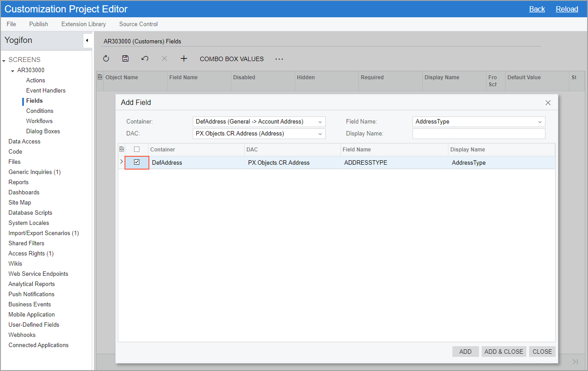Viewport: 588px width, 371px height.
Task: Expand the Field Name combo box
Action: (540, 122)
